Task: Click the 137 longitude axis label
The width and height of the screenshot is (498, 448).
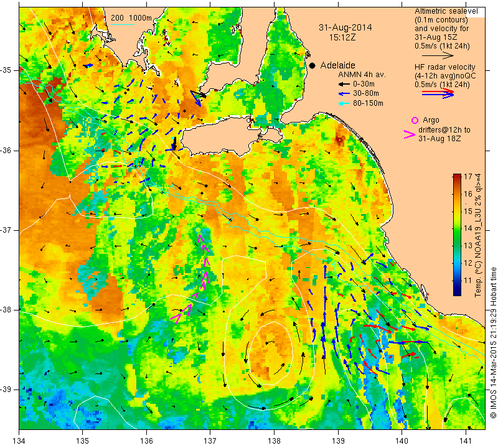Action: tap(210, 441)
